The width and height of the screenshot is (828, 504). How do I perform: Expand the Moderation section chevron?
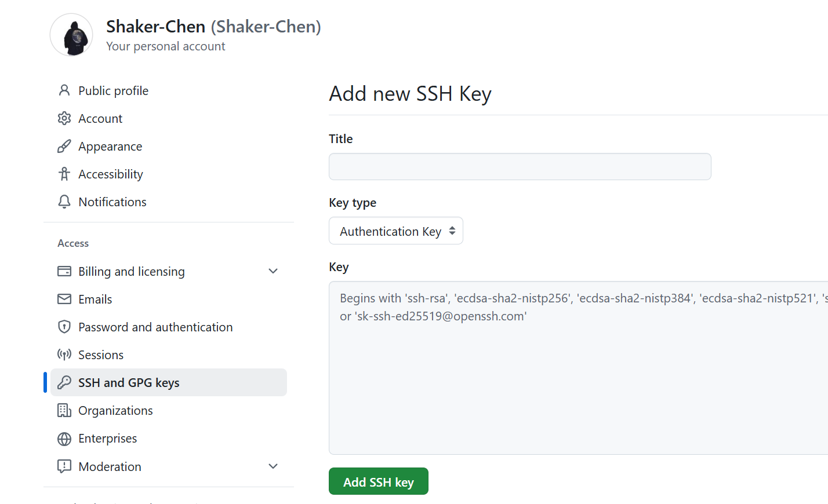pos(273,466)
